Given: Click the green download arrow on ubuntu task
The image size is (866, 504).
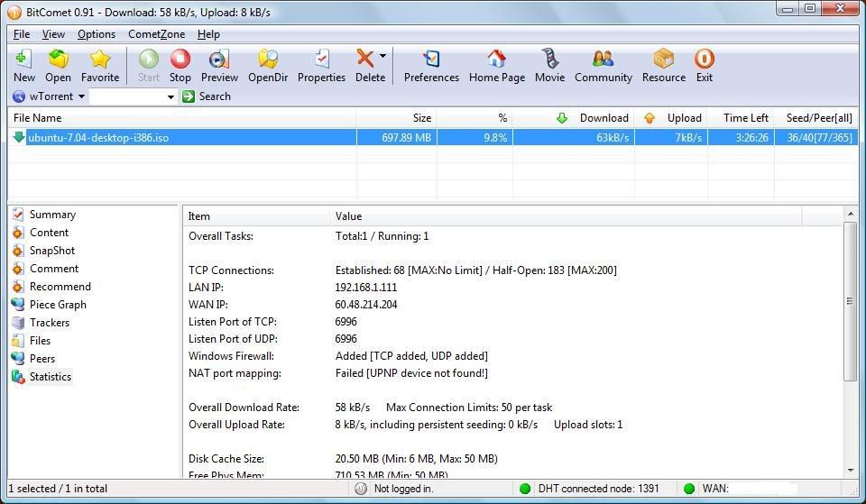Looking at the screenshot, I should tap(19, 137).
